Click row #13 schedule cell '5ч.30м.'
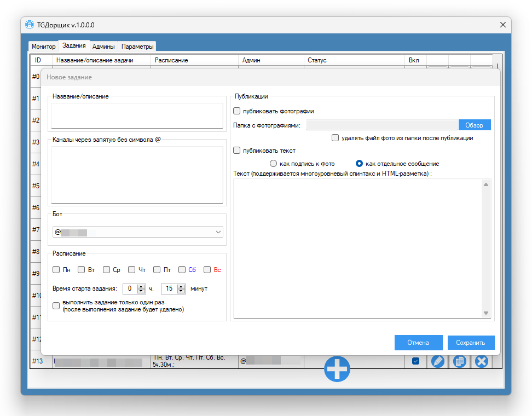The image size is (532, 416). 194,361
